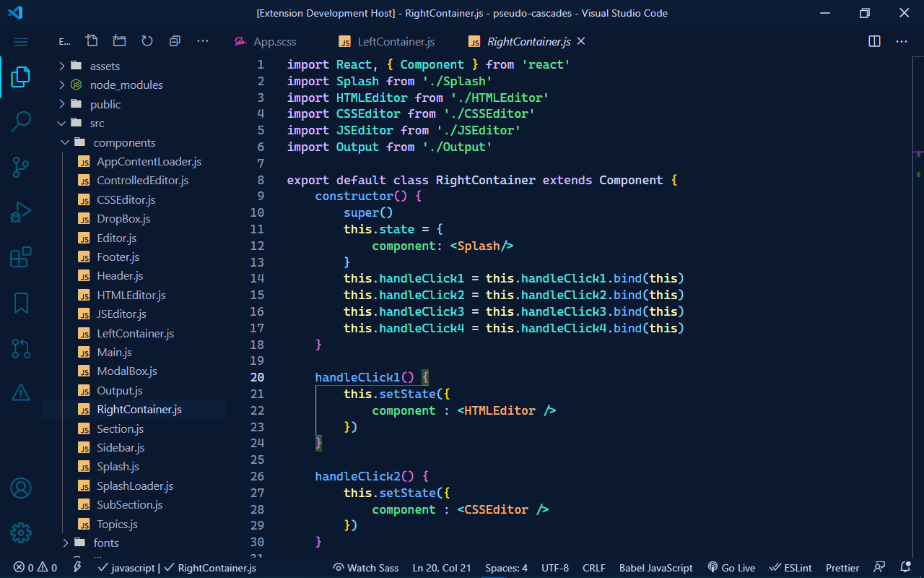The width and height of the screenshot is (924, 578).
Task: Open the warning triangle activity bar view
Action: click(21, 393)
